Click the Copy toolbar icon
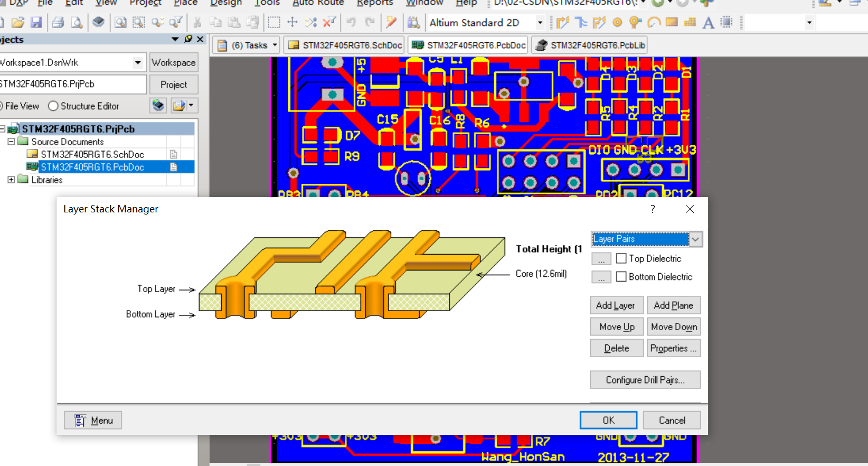The width and height of the screenshot is (868, 466). (x=215, y=22)
